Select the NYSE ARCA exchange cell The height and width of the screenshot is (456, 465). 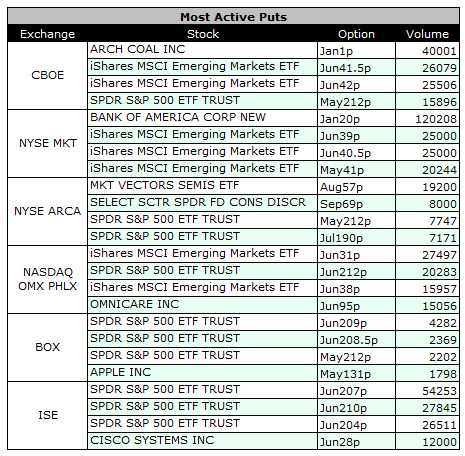point(47,211)
